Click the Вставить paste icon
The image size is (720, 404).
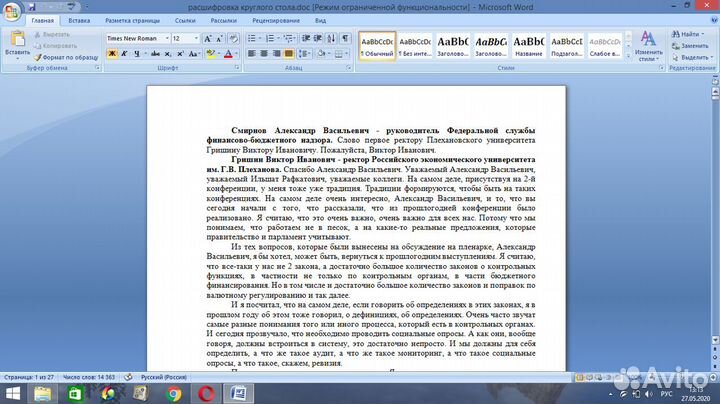(19, 45)
